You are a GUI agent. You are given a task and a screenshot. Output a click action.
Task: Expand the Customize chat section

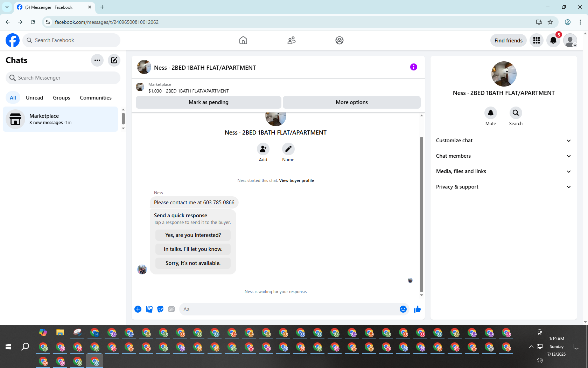tap(504, 141)
